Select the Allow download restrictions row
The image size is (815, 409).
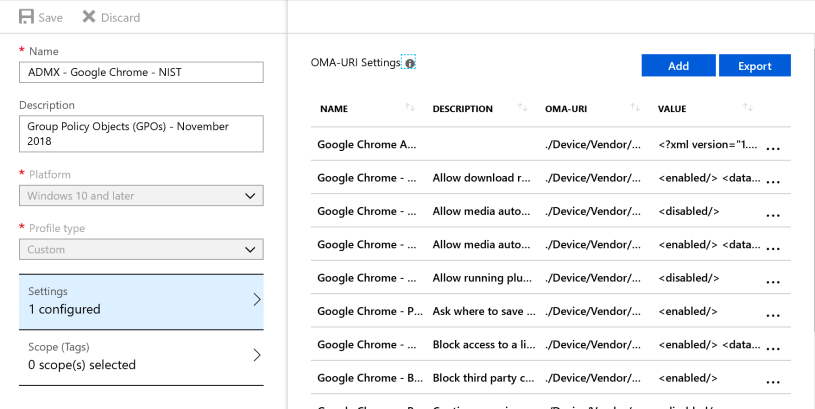480,178
